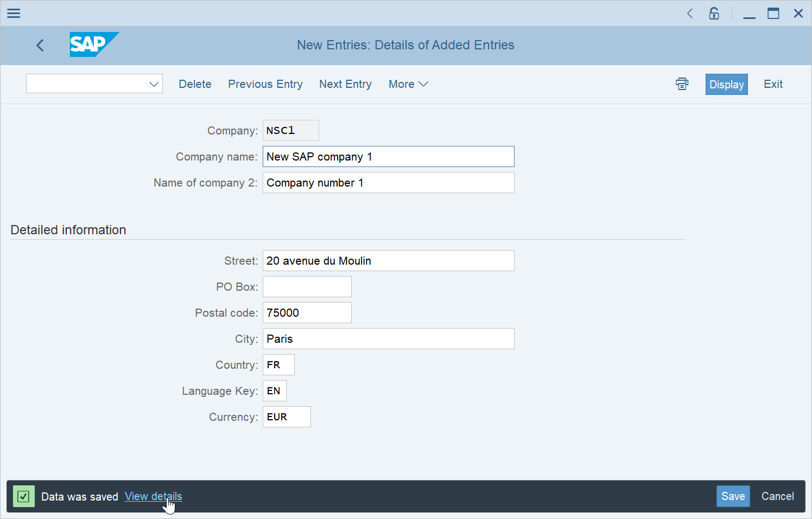
Task: Open the hamburger menu icon
Action: 14,14
